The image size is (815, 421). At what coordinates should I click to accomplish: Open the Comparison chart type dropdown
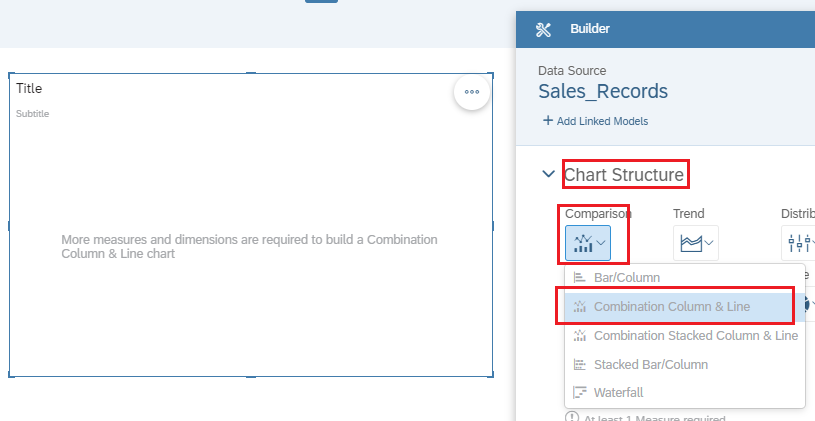pyautogui.click(x=588, y=243)
